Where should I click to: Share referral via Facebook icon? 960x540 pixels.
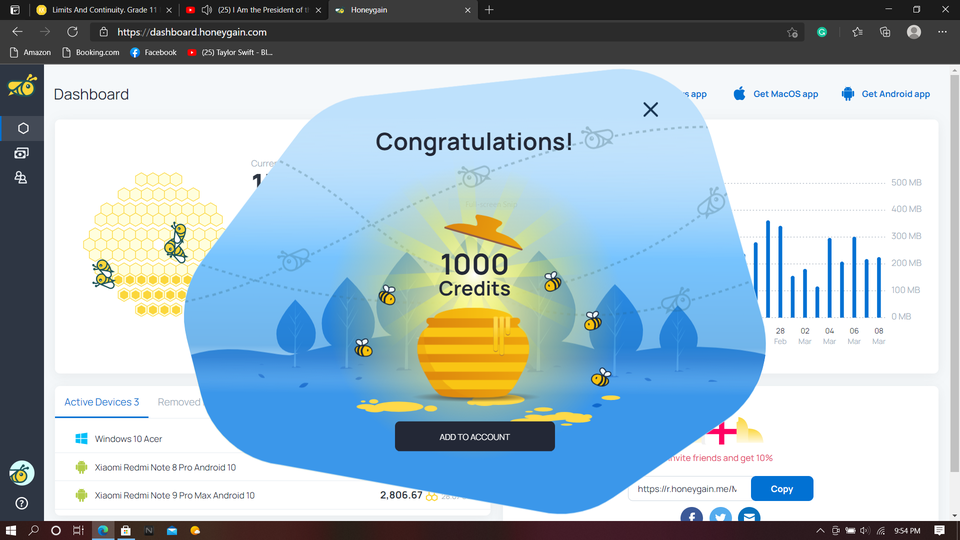tap(691, 517)
